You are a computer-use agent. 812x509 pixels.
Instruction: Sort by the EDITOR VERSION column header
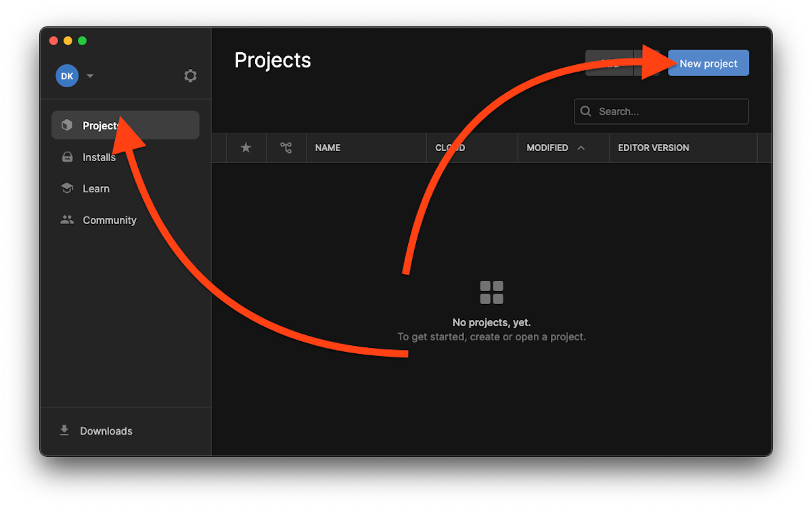click(653, 148)
